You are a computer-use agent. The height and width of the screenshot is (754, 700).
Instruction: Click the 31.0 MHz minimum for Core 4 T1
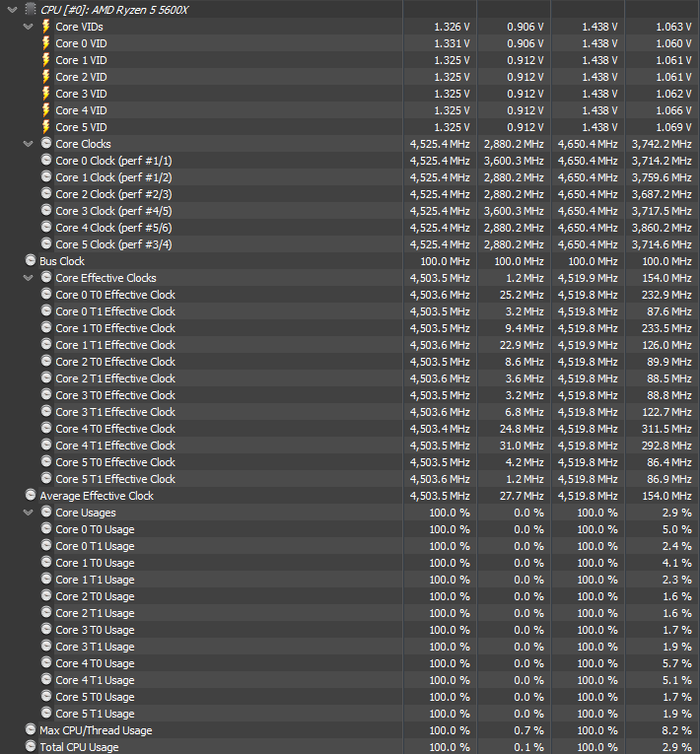tap(522, 446)
